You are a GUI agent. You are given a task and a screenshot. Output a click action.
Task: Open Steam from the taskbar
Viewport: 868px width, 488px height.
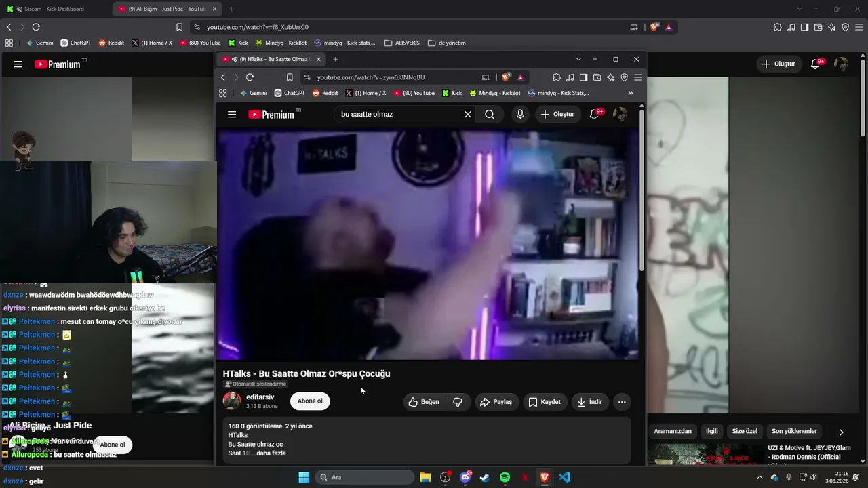[485, 477]
